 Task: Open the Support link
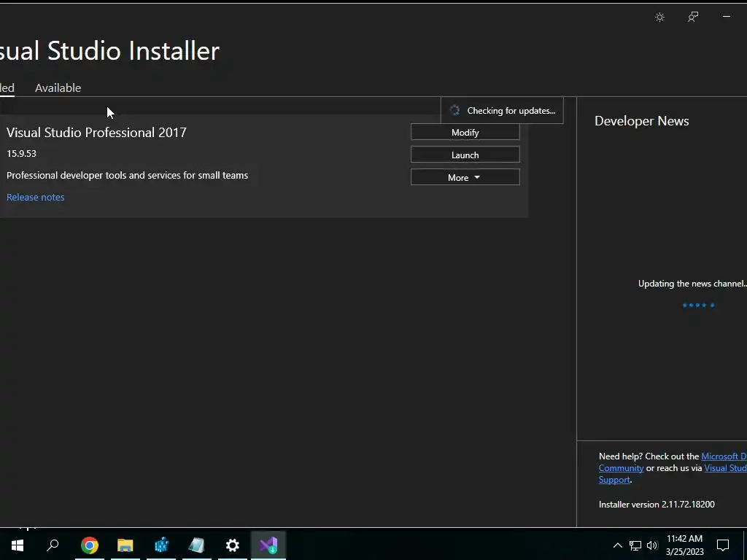click(614, 480)
